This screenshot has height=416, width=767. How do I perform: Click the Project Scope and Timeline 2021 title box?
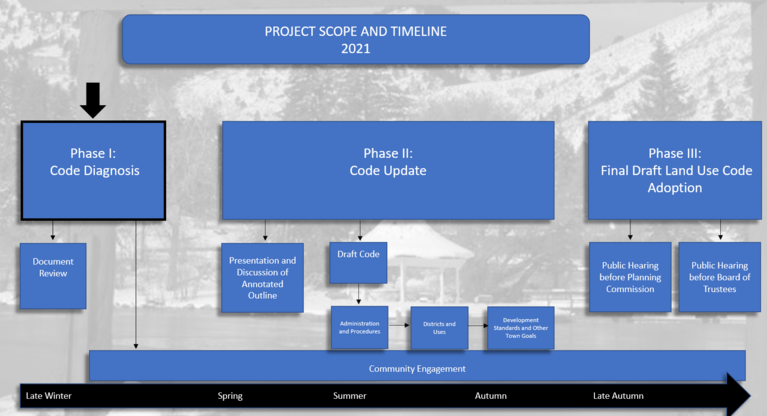point(356,39)
